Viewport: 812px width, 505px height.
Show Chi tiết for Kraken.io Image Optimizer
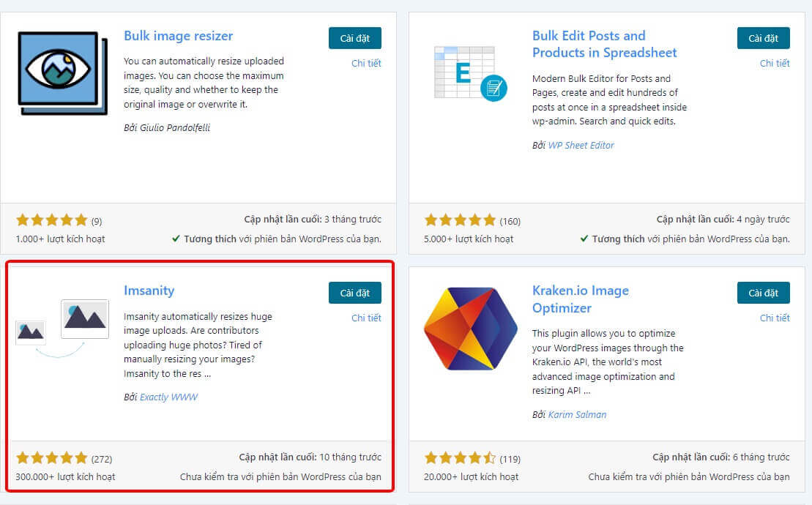(x=775, y=318)
